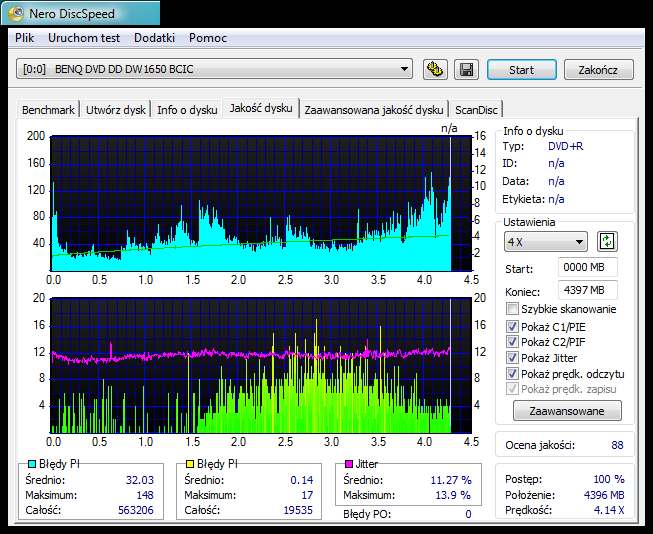Uncheck Pokaż Jitter checkbox
Image resolution: width=653 pixels, height=534 pixels.
[x=512, y=358]
